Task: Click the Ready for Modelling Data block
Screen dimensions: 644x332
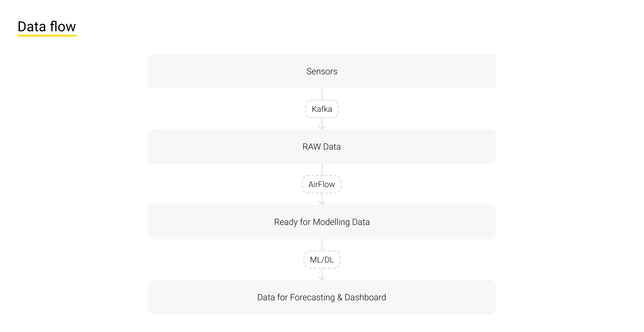Action: coord(322,222)
